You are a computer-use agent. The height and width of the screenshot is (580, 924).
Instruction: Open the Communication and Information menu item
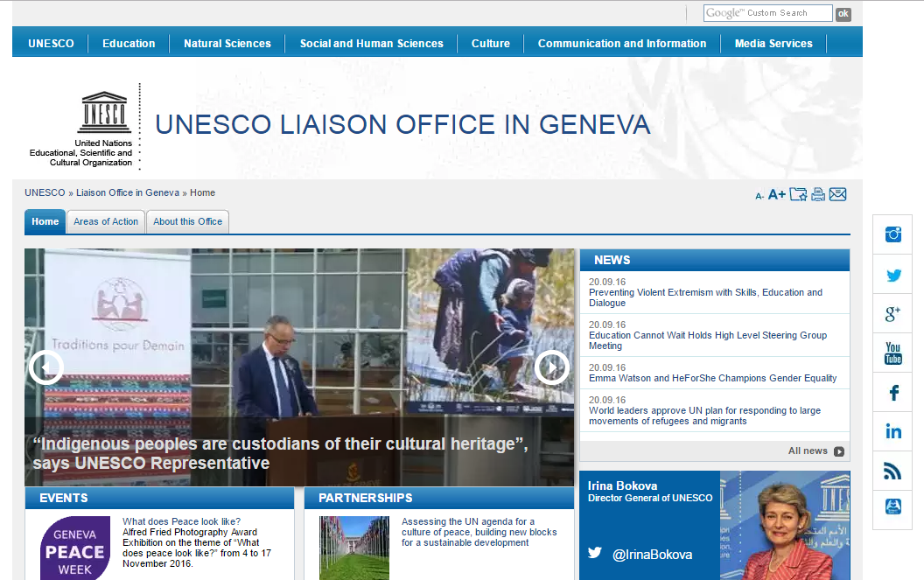click(622, 44)
